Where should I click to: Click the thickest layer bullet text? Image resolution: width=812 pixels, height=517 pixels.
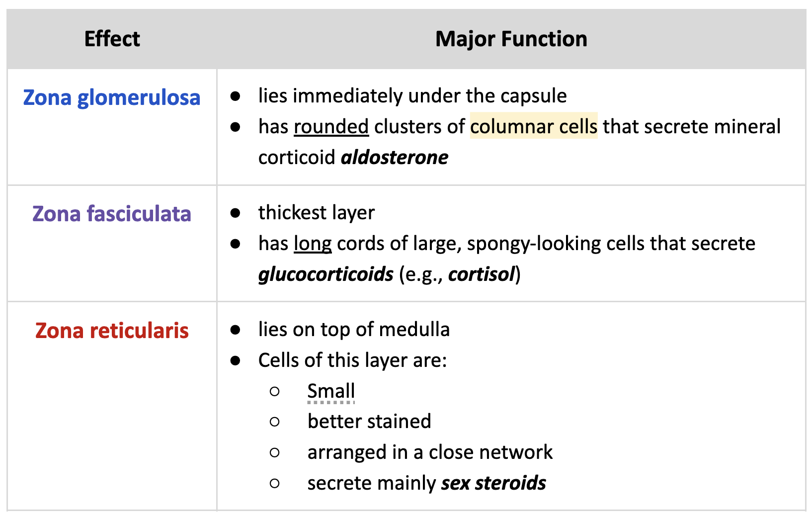pyautogui.click(x=316, y=213)
